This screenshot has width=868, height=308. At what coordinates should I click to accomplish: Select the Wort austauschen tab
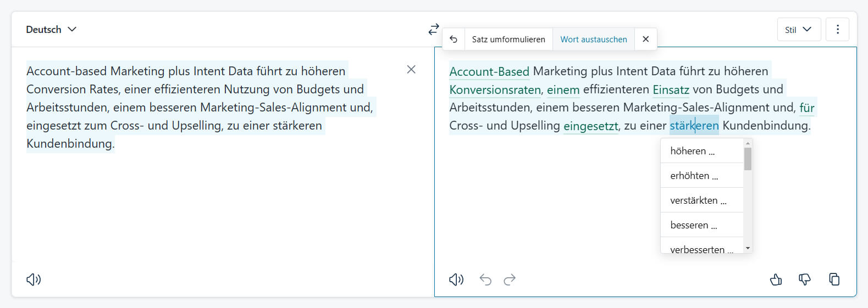pyautogui.click(x=593, y=39)
